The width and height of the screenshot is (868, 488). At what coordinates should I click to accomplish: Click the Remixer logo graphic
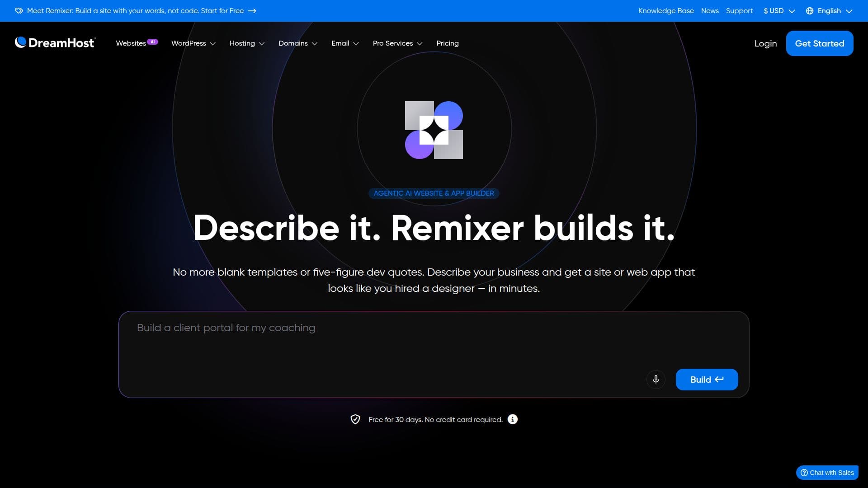pyautogui.click(x=434, y=130)
